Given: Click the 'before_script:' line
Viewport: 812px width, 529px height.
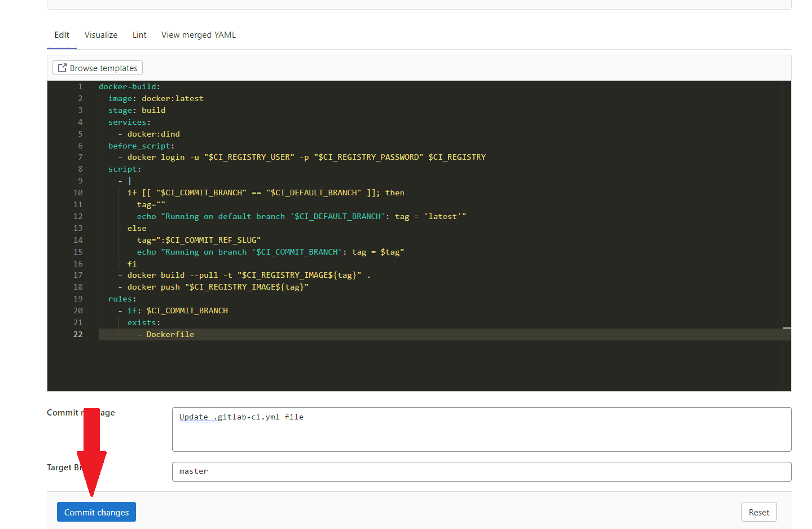Looking at the screenshot, I should [x=141, y=146].
